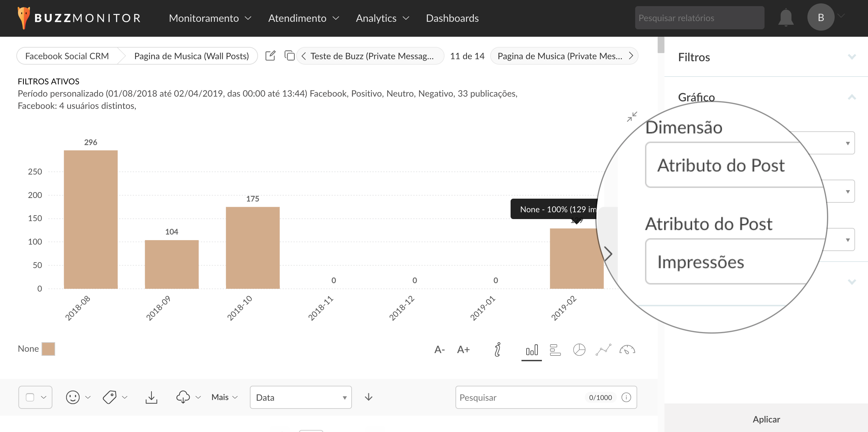Click the notification bell icon
The height and width of the screenshot is (432, 868).
[x=786, y=18]
